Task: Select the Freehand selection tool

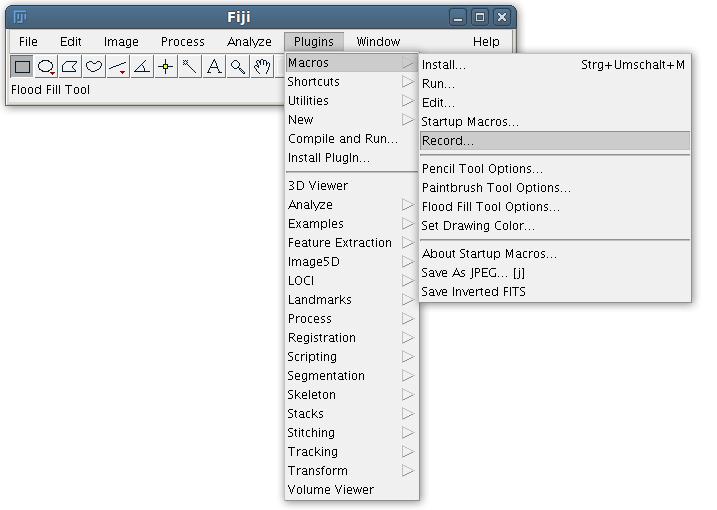Action: point(94,67)
